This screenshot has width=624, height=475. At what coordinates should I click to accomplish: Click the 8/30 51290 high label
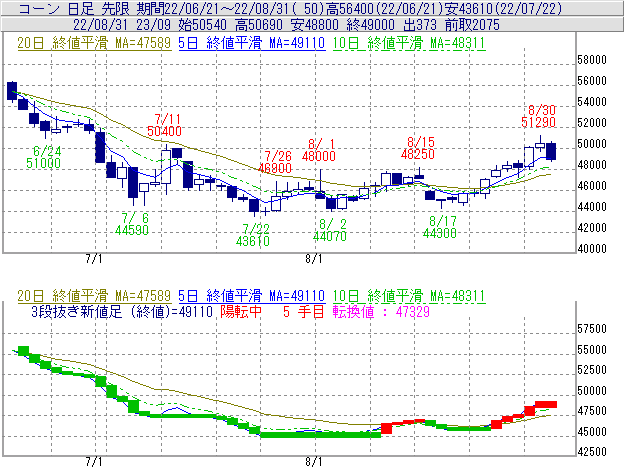point(539,116)
